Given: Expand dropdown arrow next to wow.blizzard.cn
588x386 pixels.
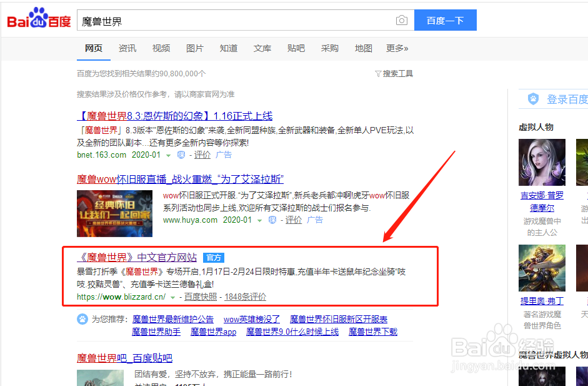Looking at the screenshot, I should click(172, 297).
